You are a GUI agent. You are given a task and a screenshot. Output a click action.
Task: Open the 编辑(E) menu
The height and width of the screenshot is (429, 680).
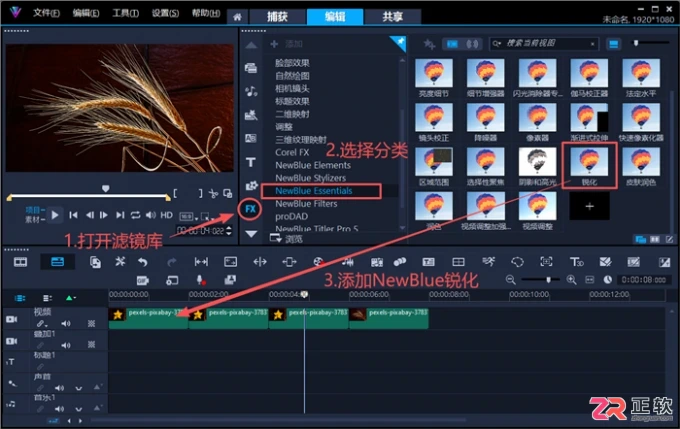pyautogui.click(x=86, y=13)
